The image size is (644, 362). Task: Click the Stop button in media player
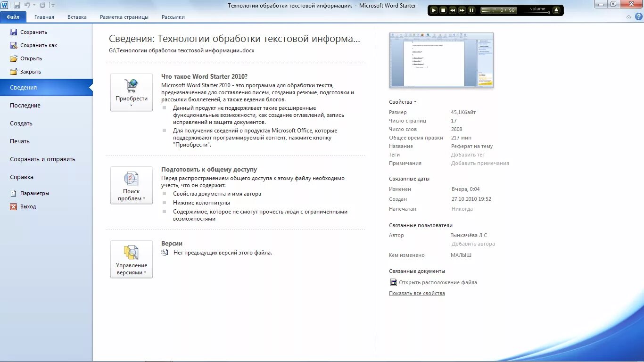pos(443,10)
